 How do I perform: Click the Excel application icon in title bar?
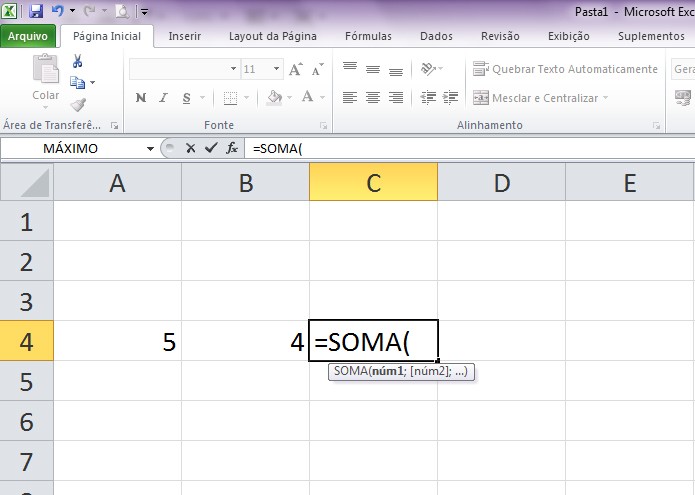pos(9,11)
